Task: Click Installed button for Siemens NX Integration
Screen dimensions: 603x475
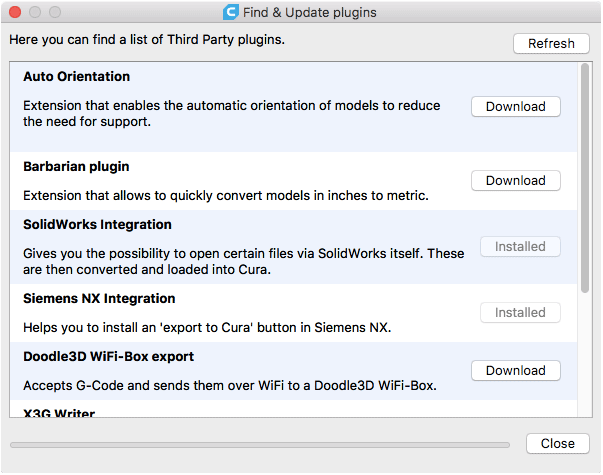Action: point(520,313)
